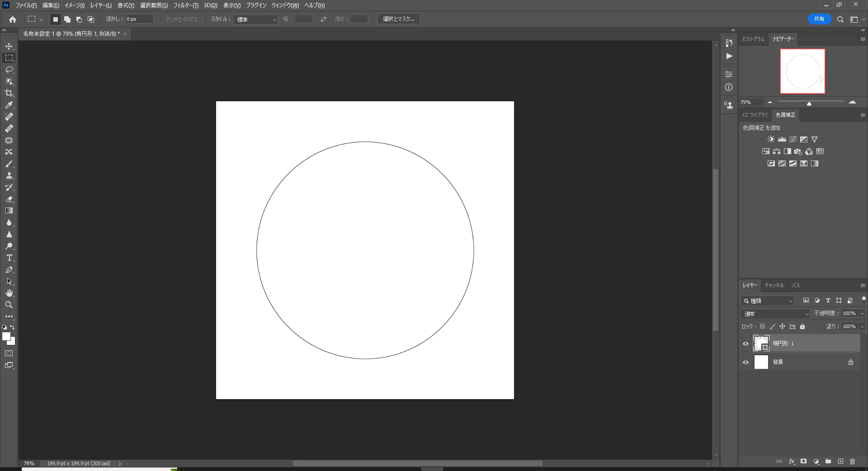The image size is (868, 471).
Task: Open the スタイル dropdown
Action: [255, 19]
